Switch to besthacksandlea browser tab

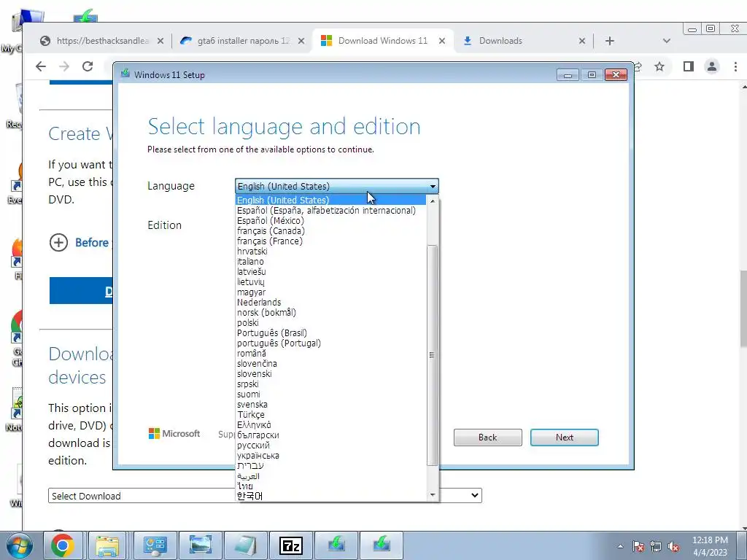(101, 41)
